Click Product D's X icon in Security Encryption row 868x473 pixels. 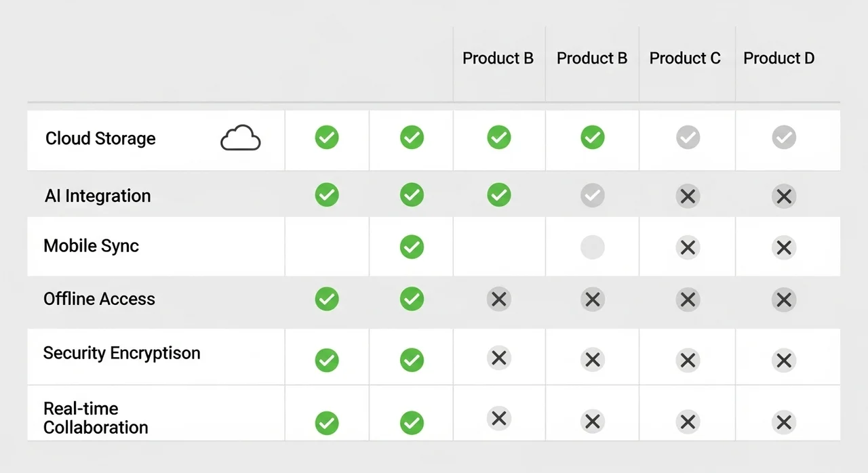pos(784,360)
